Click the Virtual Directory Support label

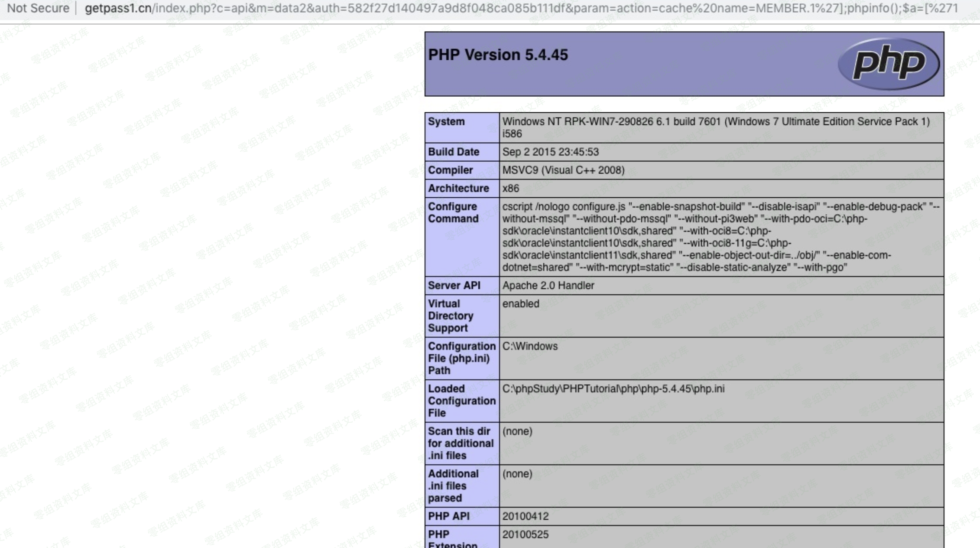coord(451,316)
